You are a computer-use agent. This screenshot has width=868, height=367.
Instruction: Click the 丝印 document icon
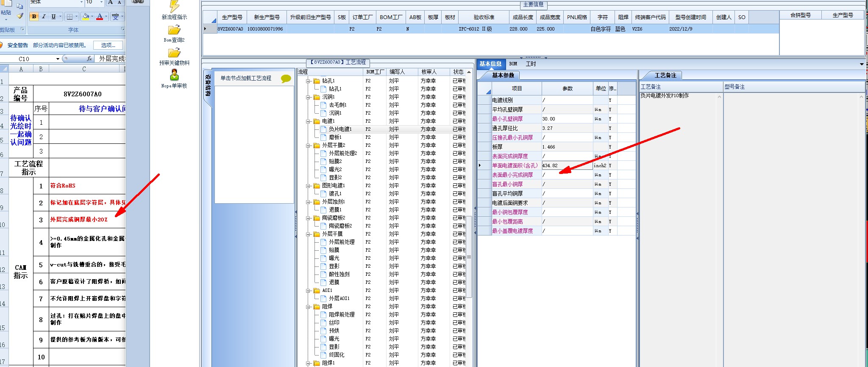click(323, 322)
